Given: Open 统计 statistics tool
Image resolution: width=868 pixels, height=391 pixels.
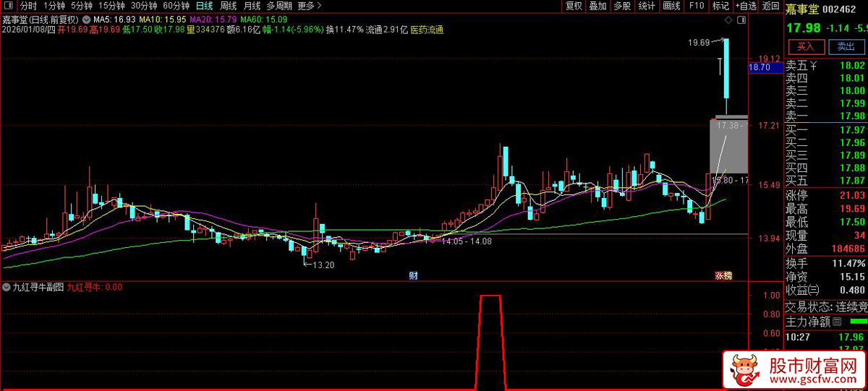Looking at the screenshot, I should pos(647,6).
